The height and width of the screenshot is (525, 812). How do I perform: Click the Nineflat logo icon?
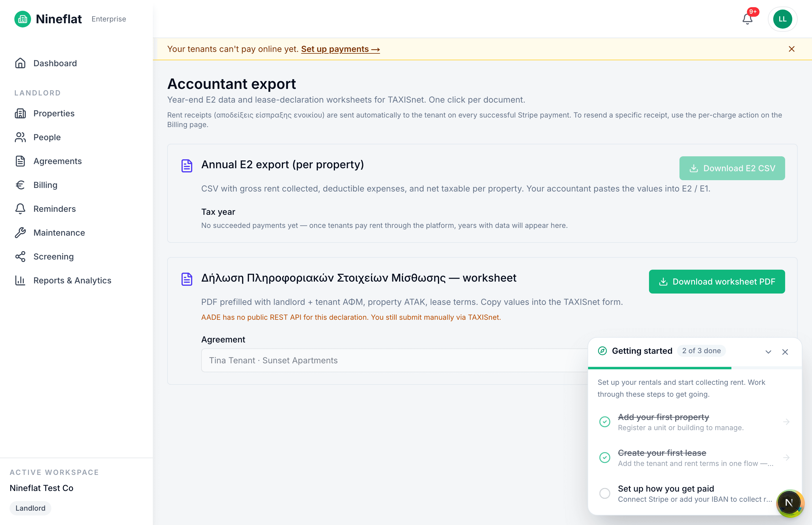coord(22,19)
